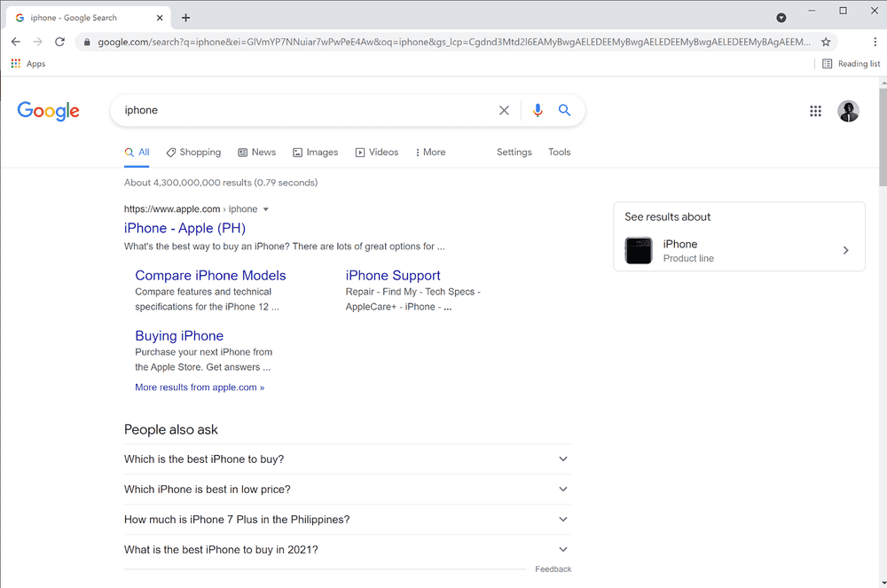Viewport: 887px width, 588px height.
Task: Select the All results tab
Action: coord(137,152)
